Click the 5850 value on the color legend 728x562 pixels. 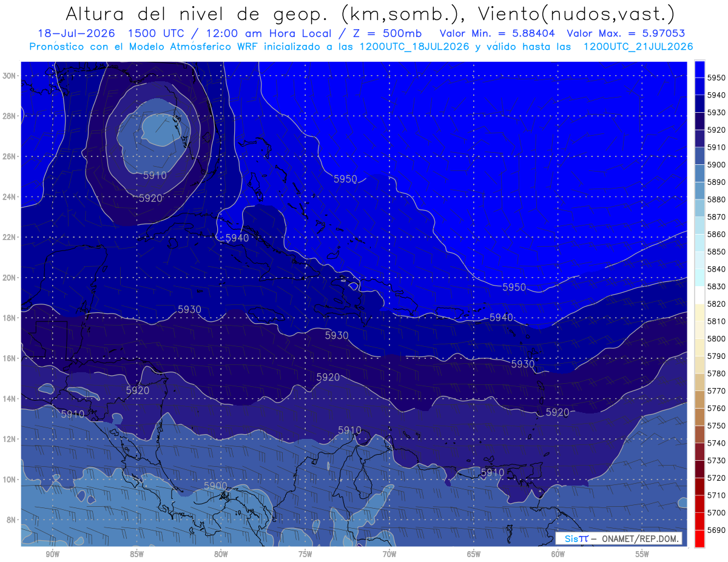pos(716,252)
